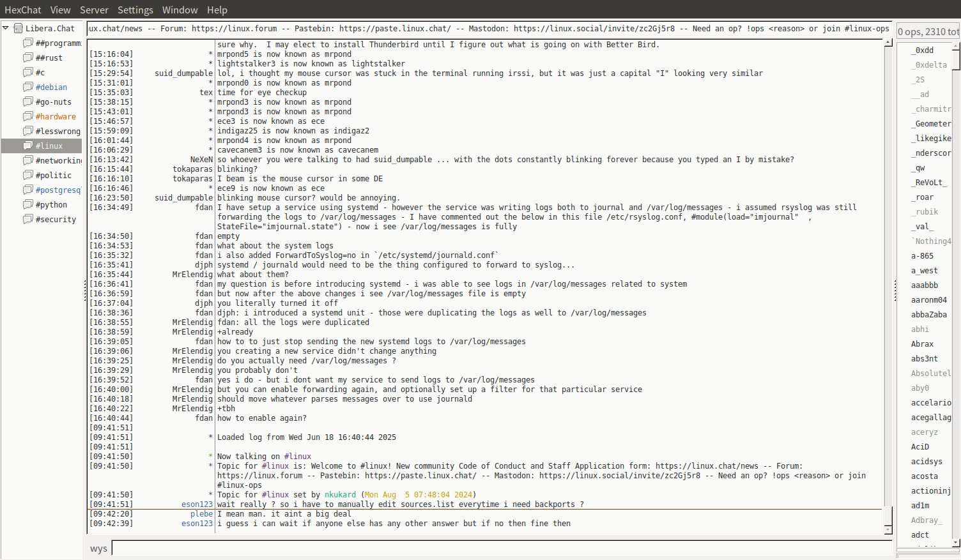Select user abbaZaba in user list

point(928,315)
